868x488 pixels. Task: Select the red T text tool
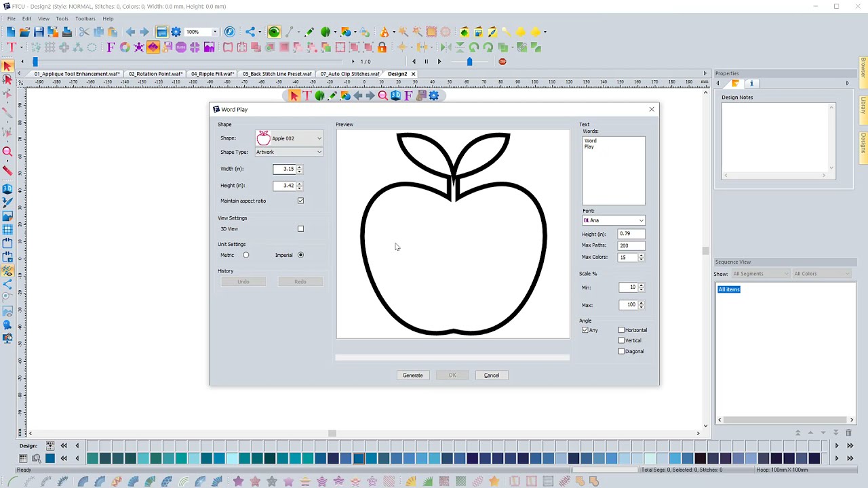click(11, 47)
